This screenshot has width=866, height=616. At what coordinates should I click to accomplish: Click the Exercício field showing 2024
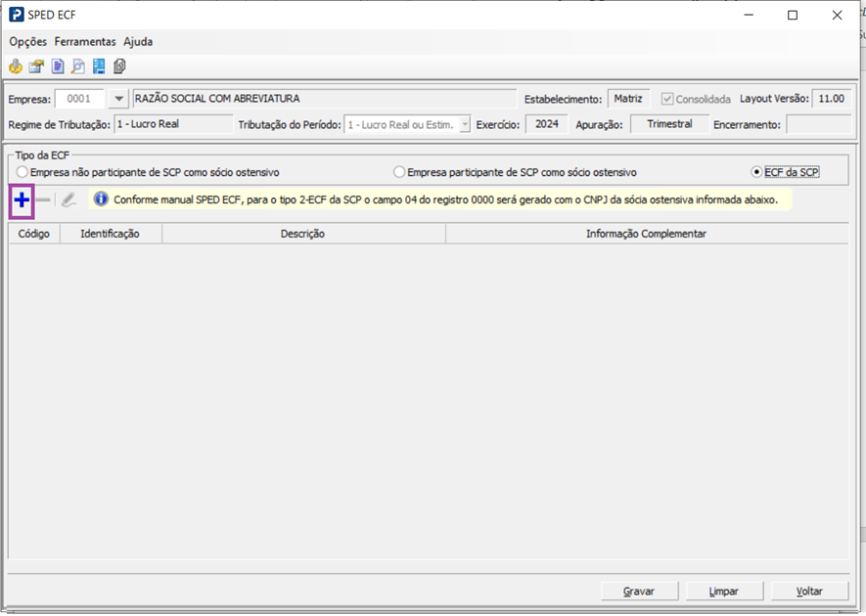546,124
